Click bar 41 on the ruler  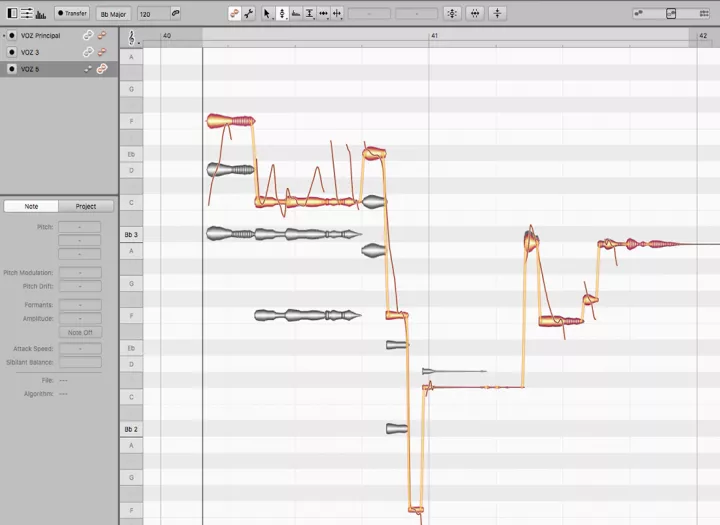[x=434, y=35]
